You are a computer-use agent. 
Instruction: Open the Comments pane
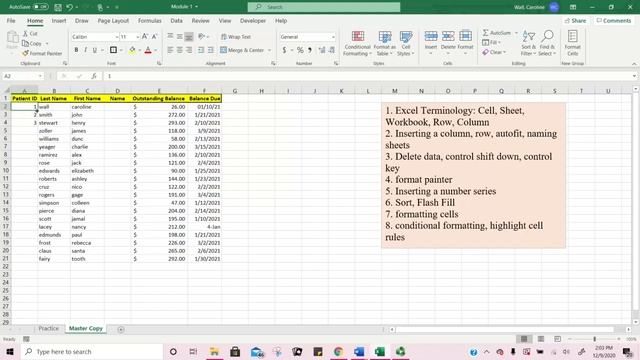tap(613, 20)
